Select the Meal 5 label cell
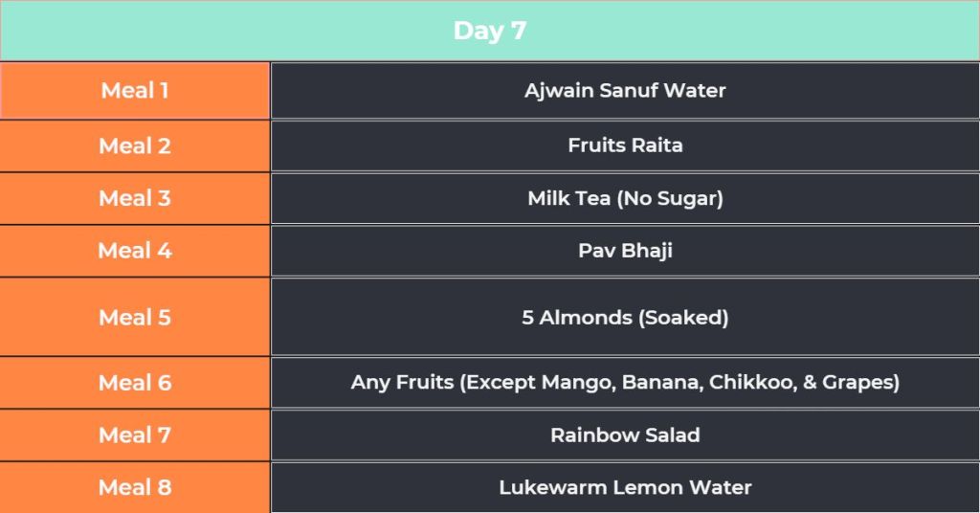Image resolution: width=980 pixels, height=513 pixels. point(135,318)
